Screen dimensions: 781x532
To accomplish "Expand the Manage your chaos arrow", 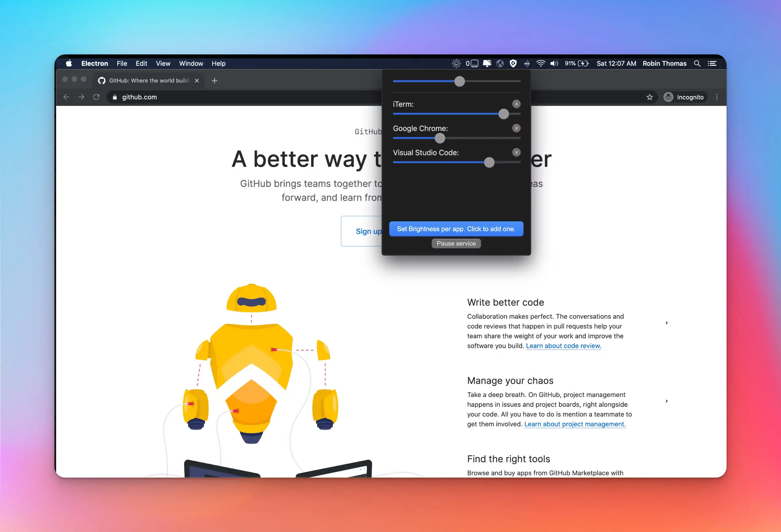I will point(667,401).
